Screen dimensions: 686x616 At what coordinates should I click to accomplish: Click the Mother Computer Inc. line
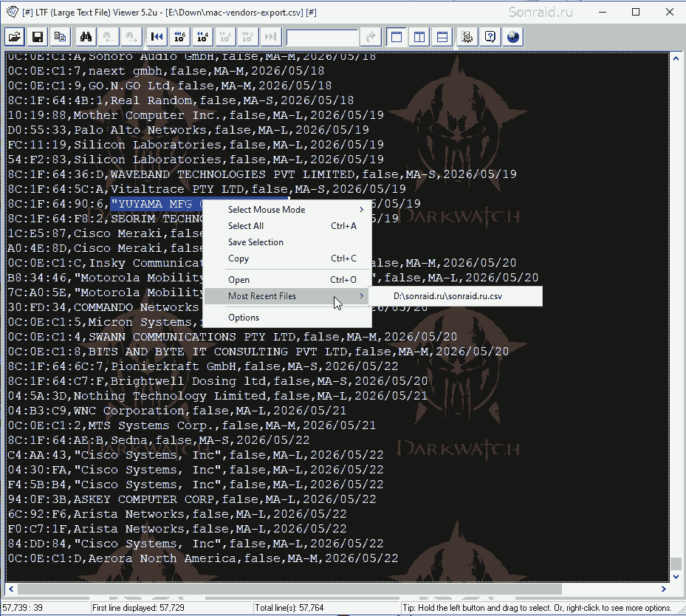pos(196,115)
